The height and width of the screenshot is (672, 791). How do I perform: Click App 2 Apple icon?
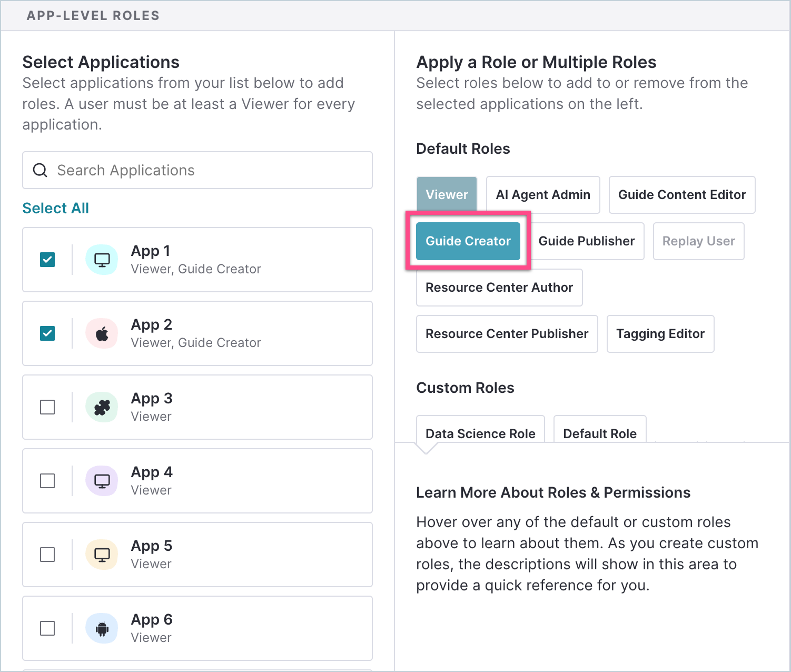tap(102, 333)
